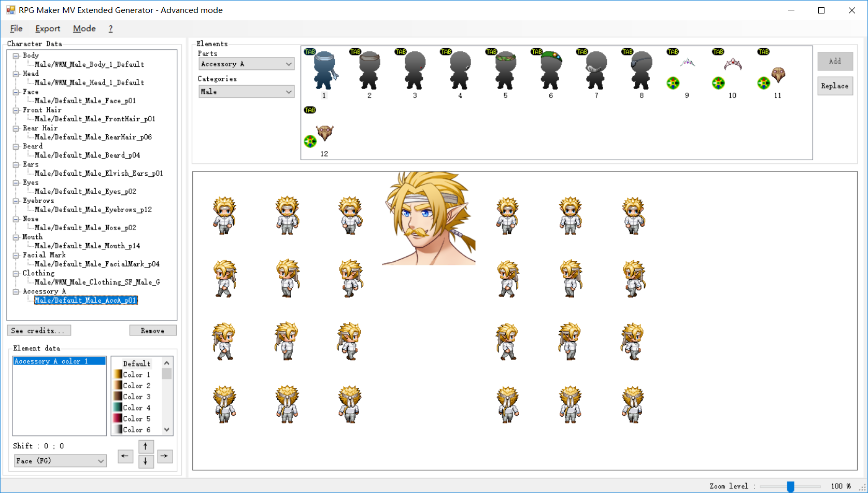868x493 pixels.
Task: Open the ? help menu
Action: click(x=110, y=29)
